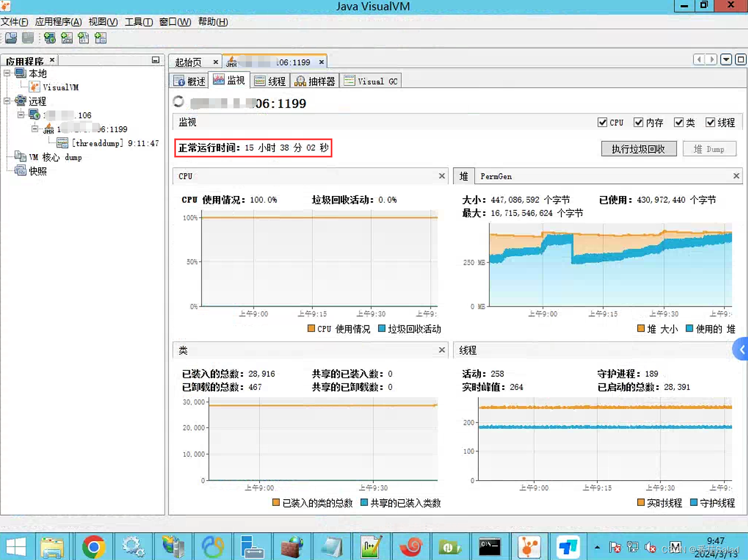This screenshot has height=560, width=748.
Task: Click the Load snapshot toolbar icon
Action: tap(11, 38)
